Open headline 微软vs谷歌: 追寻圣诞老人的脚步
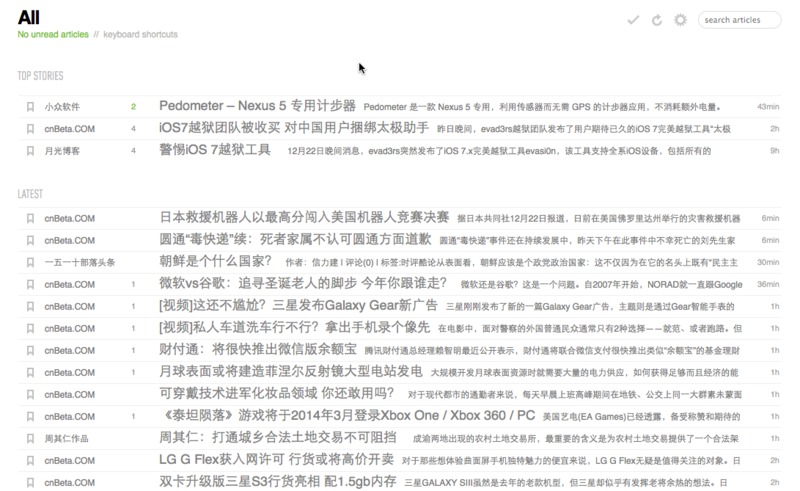Image resolution: width=800 pixels, height=491 pixels. pyautogui.click(x=303, y=283)
